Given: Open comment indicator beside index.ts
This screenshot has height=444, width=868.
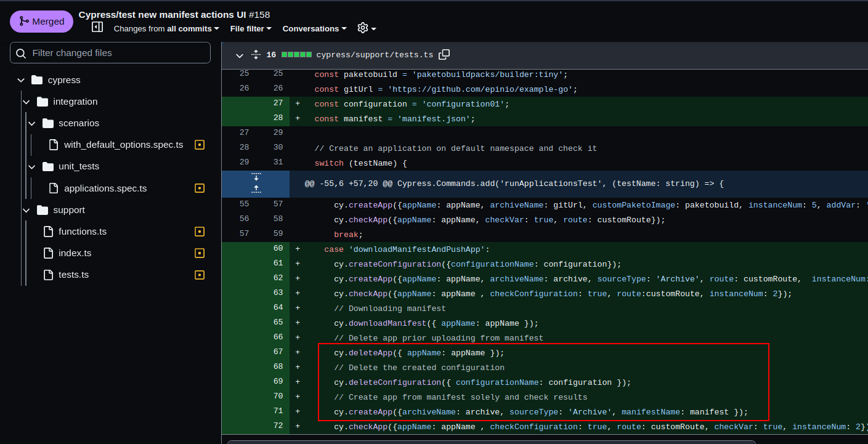Looking at the screenshot, I should [200, 252].
